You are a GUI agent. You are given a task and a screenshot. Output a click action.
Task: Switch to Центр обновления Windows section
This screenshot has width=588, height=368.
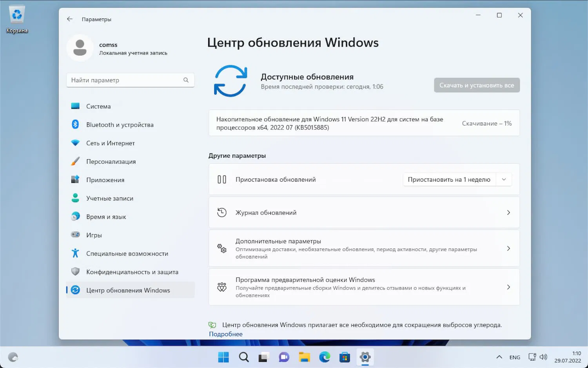pos(128,290)
